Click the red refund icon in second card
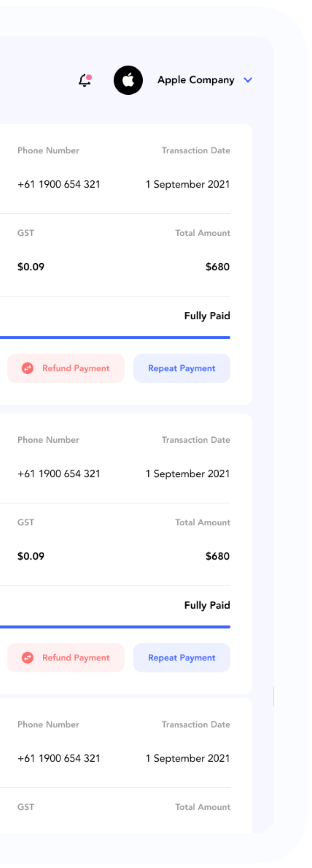 tap(28, 658)
